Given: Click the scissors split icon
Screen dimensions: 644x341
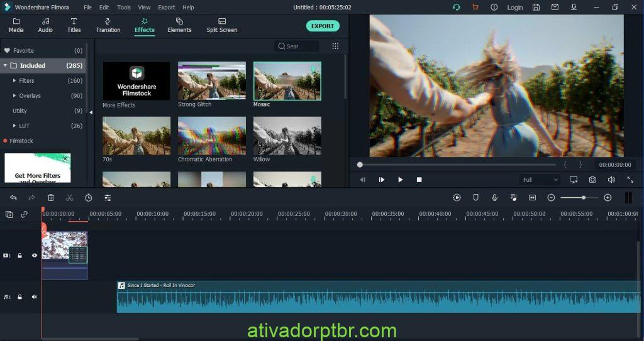Looking at the screenshot, I should [x=69, y=198].
